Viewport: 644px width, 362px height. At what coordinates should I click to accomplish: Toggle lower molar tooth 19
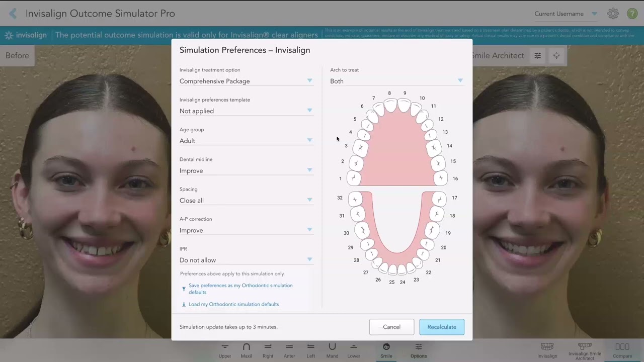[x=431, y=230]
